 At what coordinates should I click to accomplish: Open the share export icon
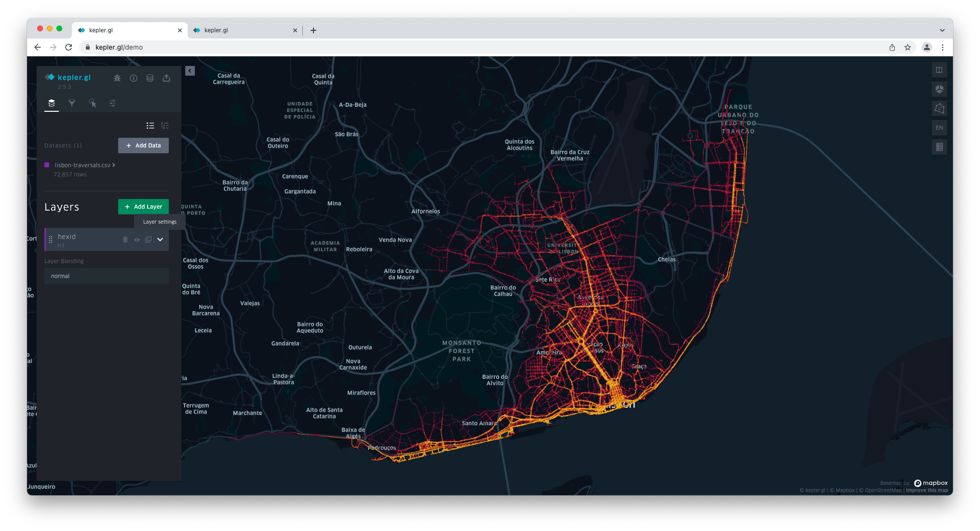[166, 78]
